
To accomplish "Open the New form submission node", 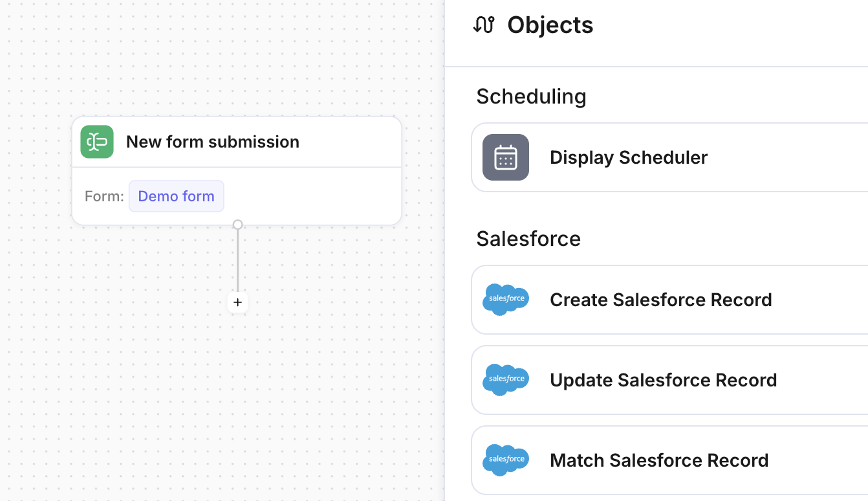I will coord(237,171).
